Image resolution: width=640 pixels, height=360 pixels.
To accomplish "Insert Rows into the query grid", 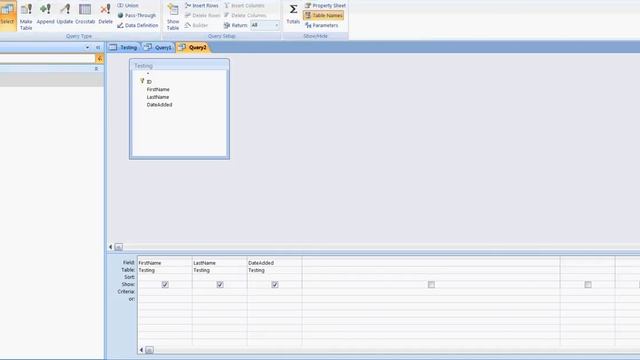I will [202, 5].
